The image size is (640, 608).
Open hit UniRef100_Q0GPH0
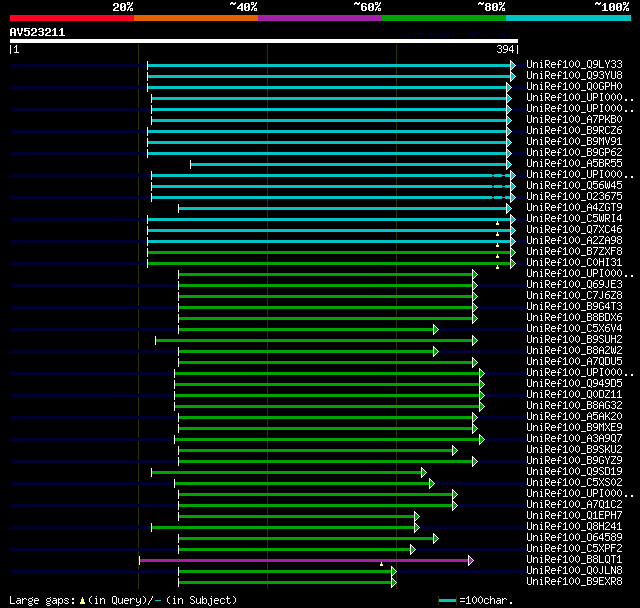[x=574, y=87]
